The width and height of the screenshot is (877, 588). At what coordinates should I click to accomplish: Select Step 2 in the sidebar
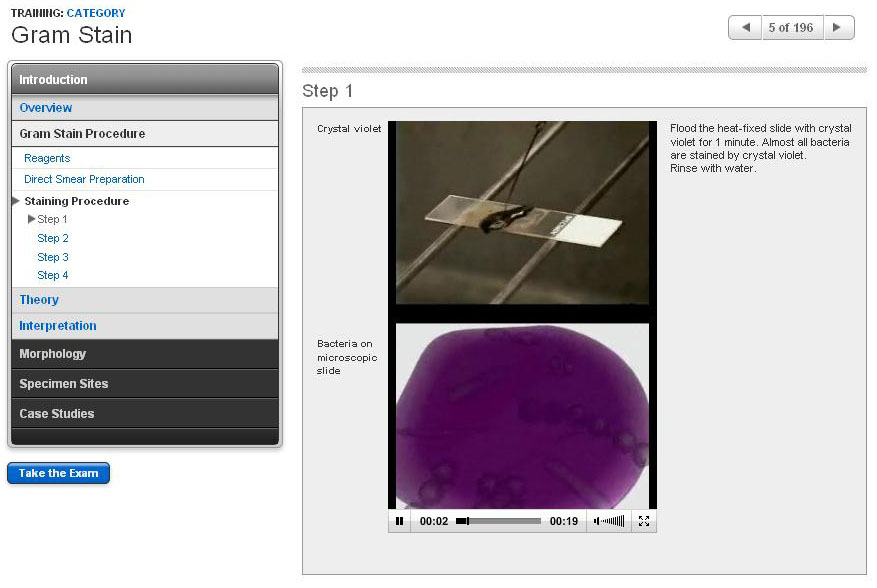[52, 238]
